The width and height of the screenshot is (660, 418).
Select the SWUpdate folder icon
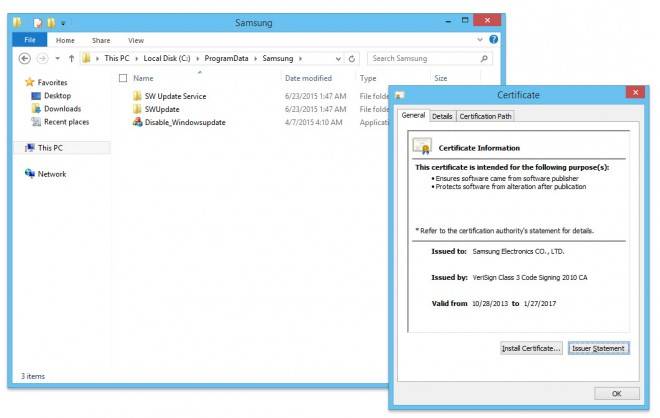point(137,109)
